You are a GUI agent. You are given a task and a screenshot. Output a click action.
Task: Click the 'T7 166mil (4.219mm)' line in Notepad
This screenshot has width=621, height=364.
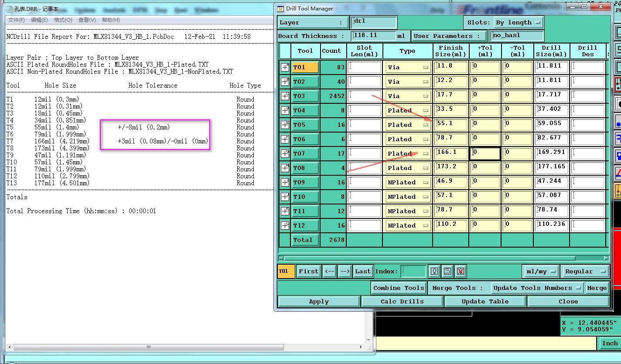click(x=48, y=141)
